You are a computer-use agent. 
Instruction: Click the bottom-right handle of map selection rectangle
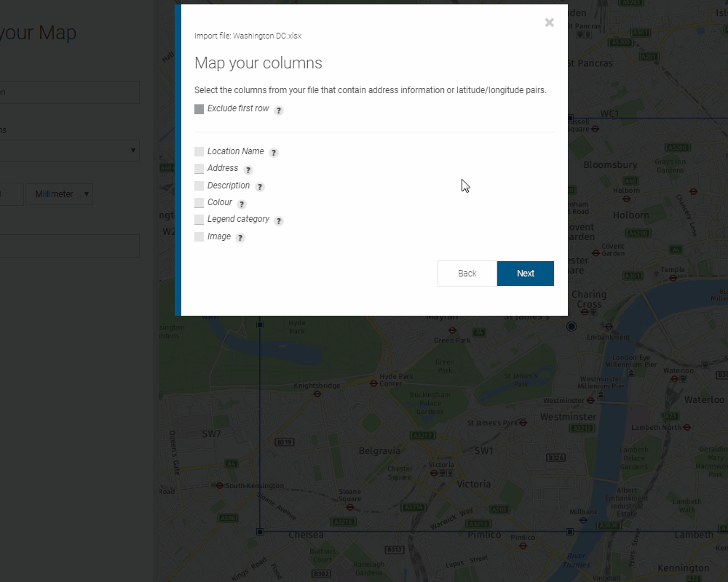[570, 531]
